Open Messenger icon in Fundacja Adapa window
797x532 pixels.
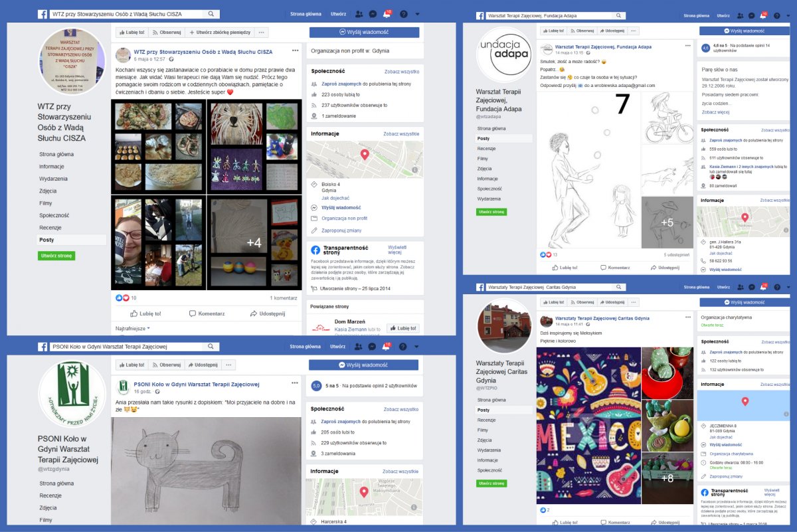coord(751,15)
